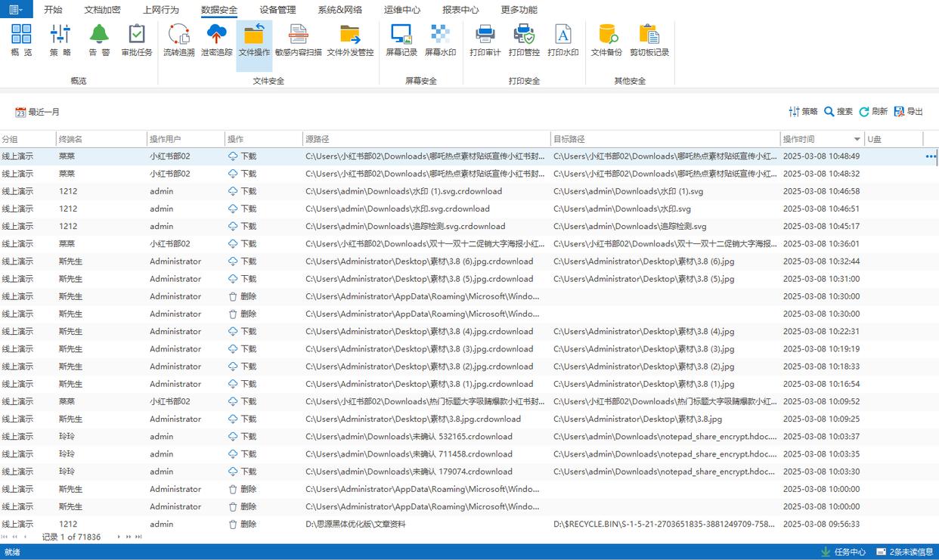Click the 搜索 search button
939x560 pixels.
[x=838, y=112]
